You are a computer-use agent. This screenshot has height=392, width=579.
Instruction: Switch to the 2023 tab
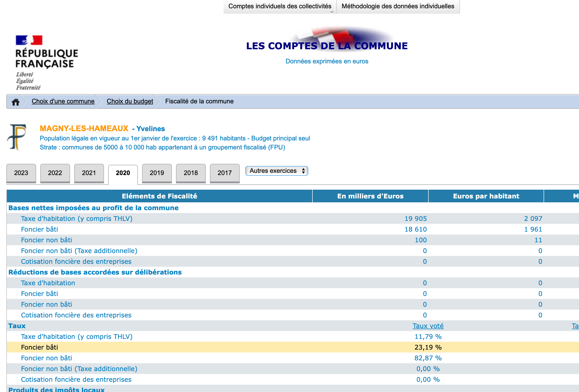(21, 173)
